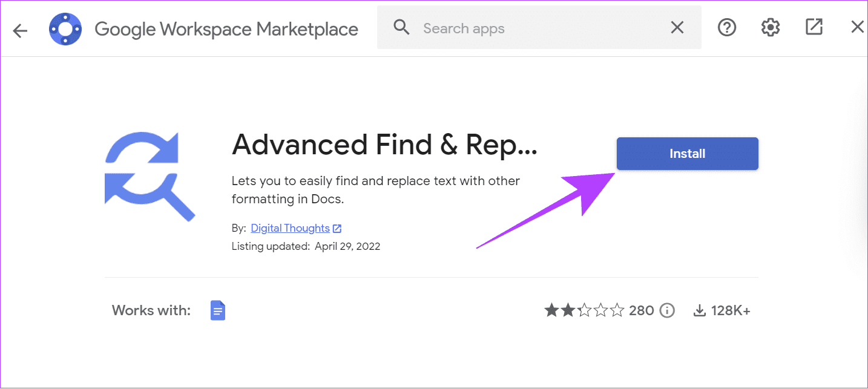Click the external link icon beside Digital Thoughts
This screenshot has width=868, height=389.
click(x=337, y=229)
